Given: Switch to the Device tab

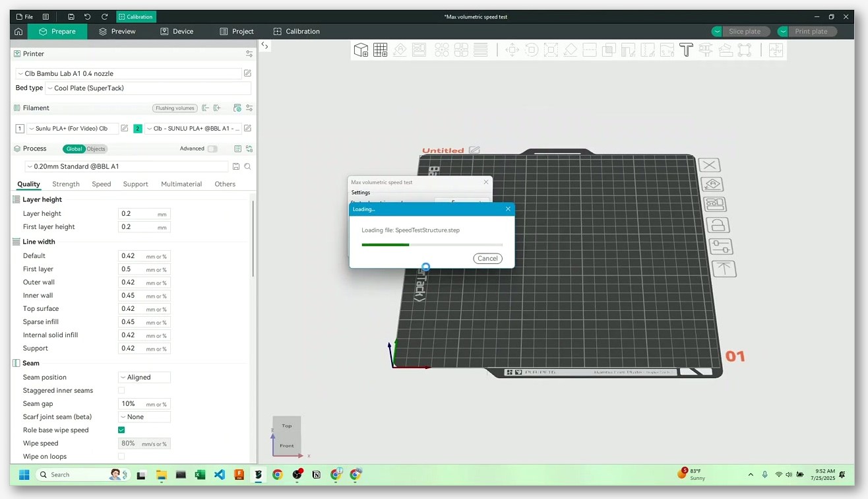Looking at the screenshot, I should pyautogui.click(x=177, y=31).
